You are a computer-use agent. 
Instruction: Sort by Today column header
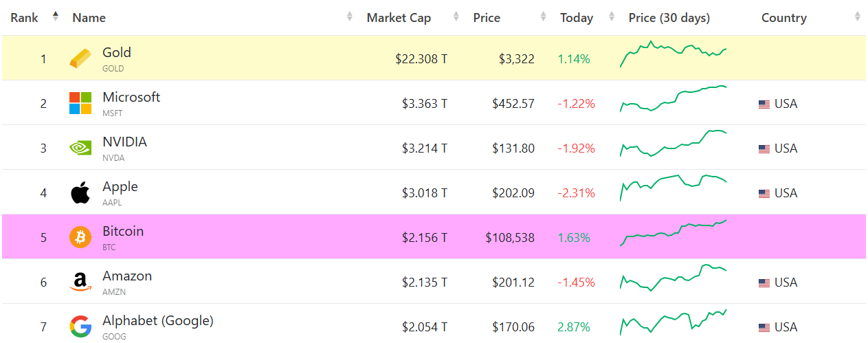point(576,18)
